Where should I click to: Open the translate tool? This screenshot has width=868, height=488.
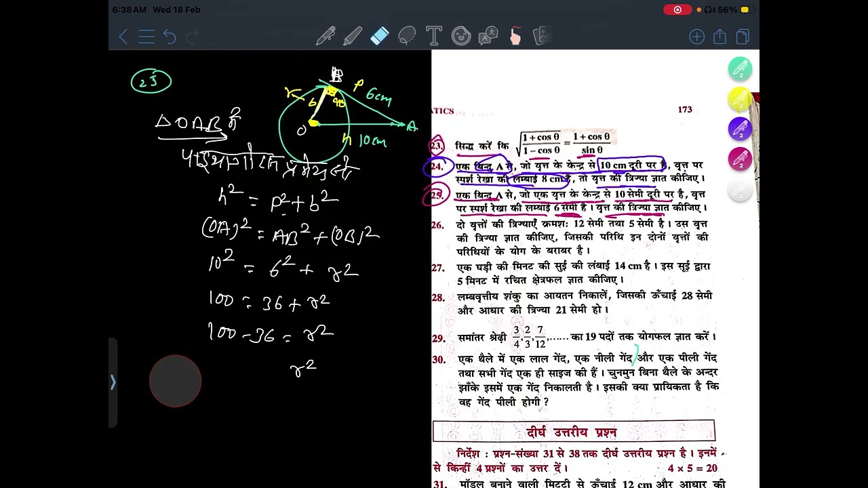tap(488, 36)
